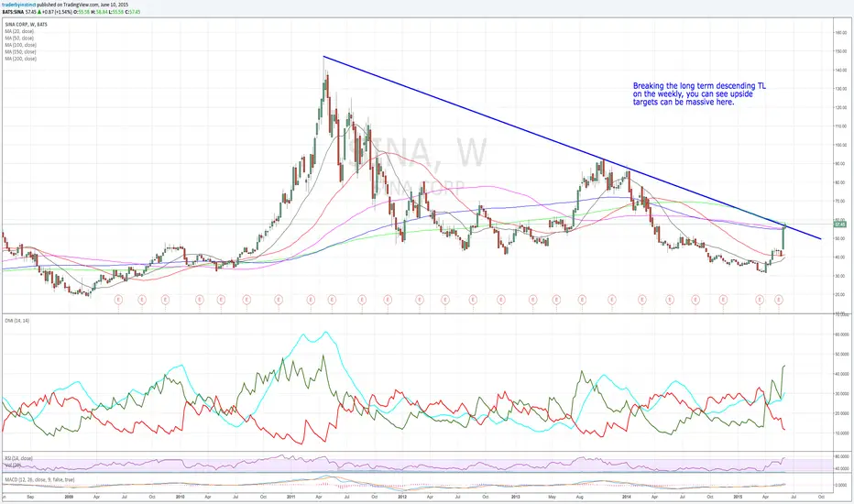854x504 pixels.
Task: Click the rightmost earnings E marker
Action: tap(779, 299)
